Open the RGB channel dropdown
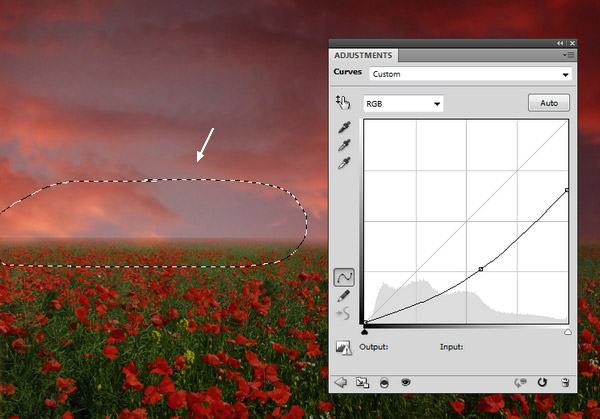Viewport: 600px width, 419px height. 403,103
